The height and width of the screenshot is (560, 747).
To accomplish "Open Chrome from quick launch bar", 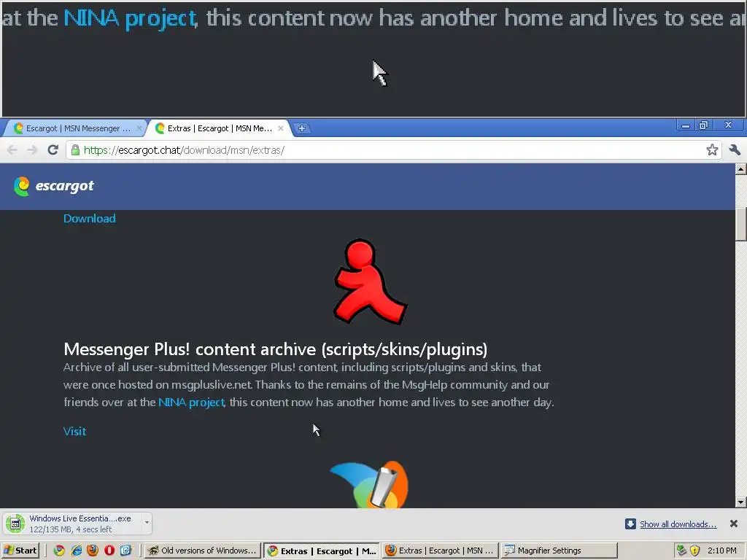I will tap(59, 551).
